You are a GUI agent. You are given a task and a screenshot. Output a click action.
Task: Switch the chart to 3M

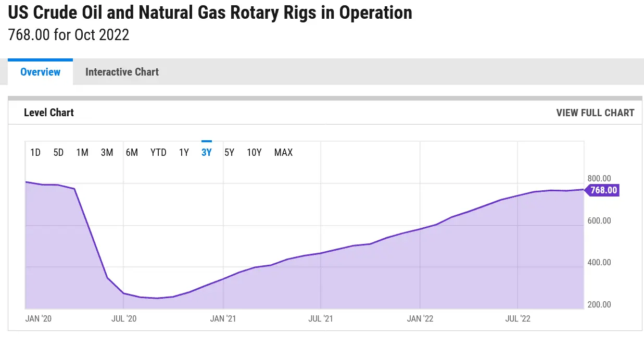(x=107, y=153)
